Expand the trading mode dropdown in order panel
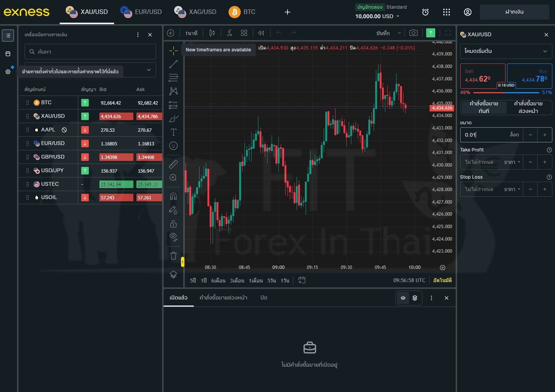The height and width of the screenshot is (392, 555). (x=506, y=51)
